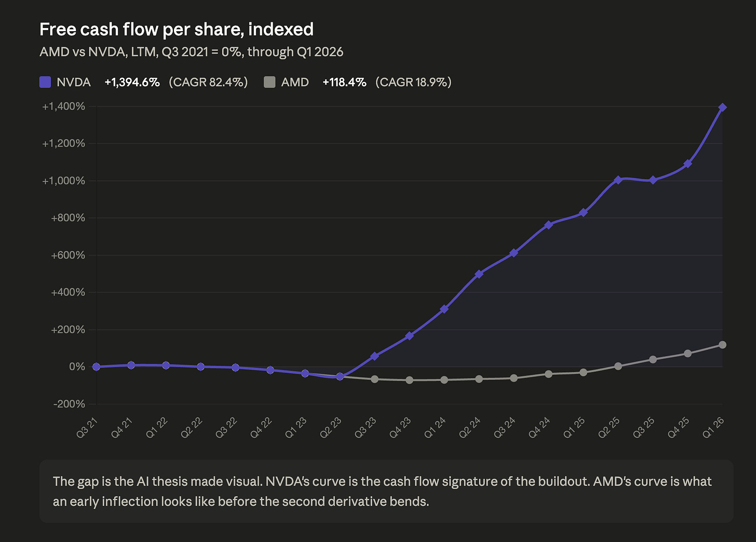
Task: Click the caption starting The gap is the AI thesis
Action: click(x=382, y=491)
